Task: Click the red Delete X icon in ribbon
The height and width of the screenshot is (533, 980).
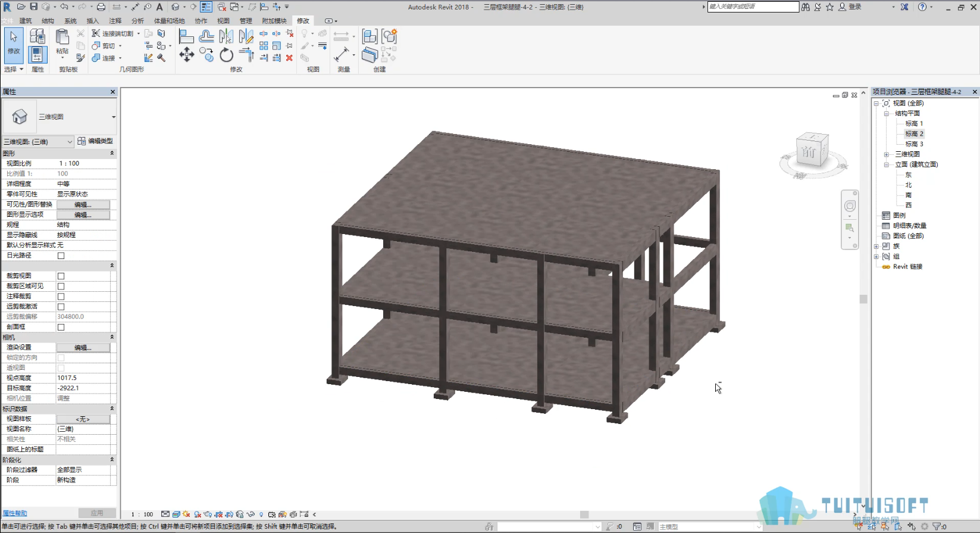Action: tap(289, 58)
